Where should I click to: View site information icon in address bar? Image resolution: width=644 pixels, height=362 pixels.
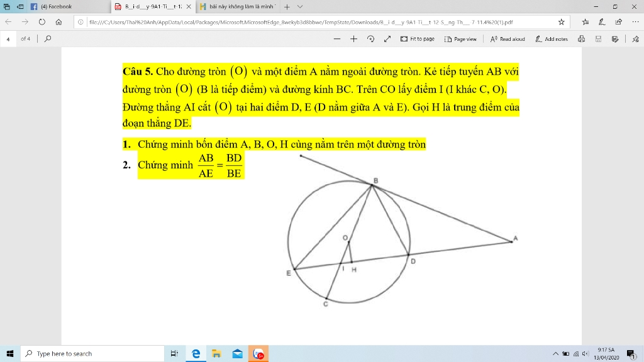tap(80, 22)
